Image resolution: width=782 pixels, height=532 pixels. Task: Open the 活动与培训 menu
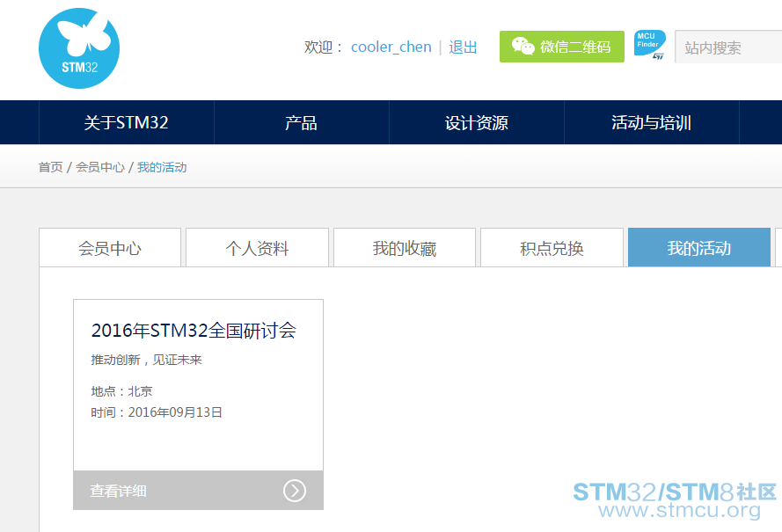click(x=651, y=122)
